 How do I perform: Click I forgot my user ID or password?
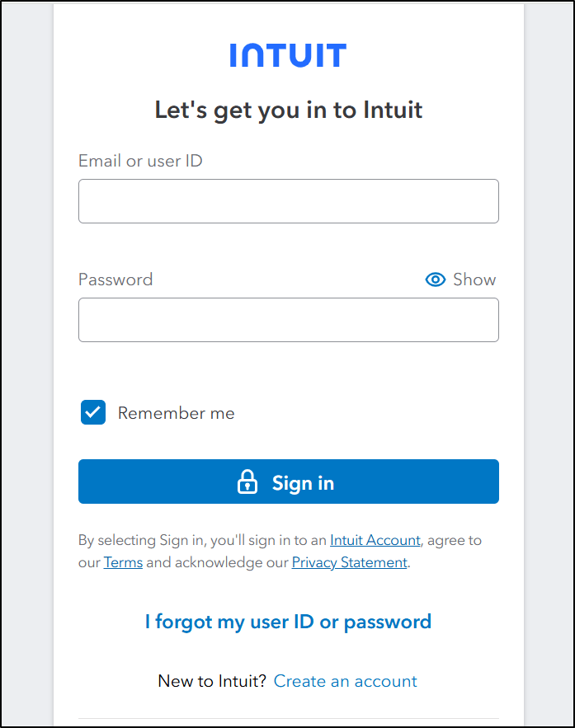[288, 622]
